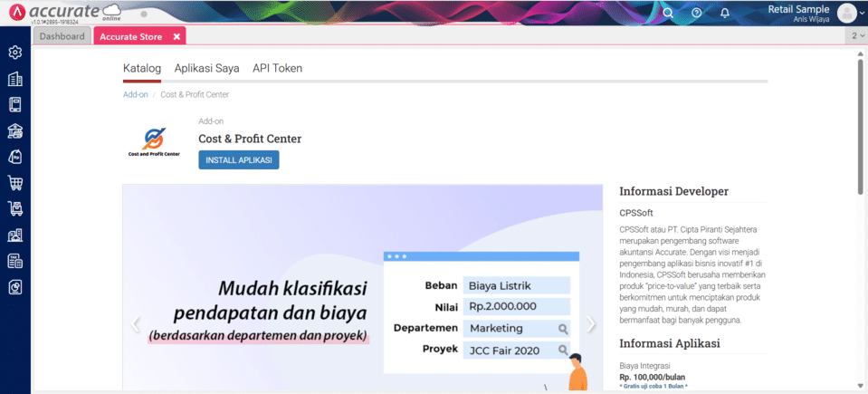Click the Gratis uji coba 1 Bulan note
The width and height of the screenshot is (868, 394).
(x=653, y=386)
